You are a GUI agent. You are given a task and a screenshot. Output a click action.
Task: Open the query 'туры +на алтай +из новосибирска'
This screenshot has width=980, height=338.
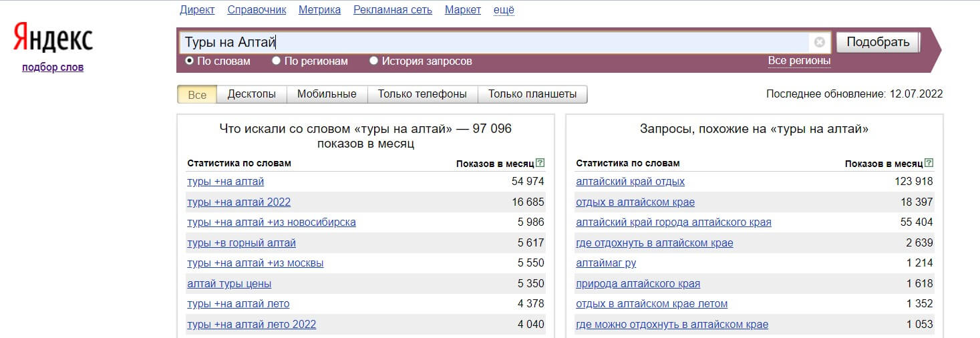(x=271, y=222)
